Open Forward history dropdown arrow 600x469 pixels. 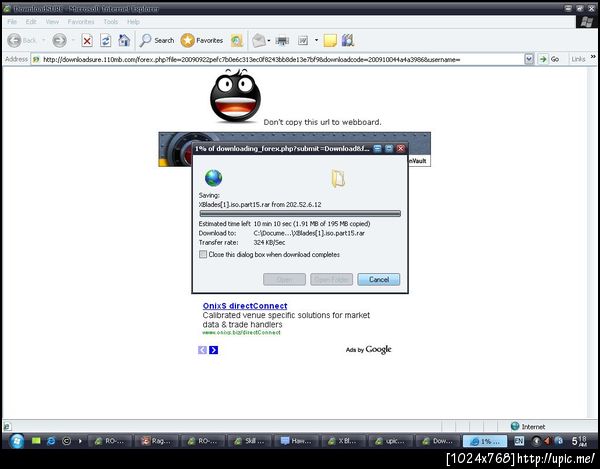[x=73, y=40]
